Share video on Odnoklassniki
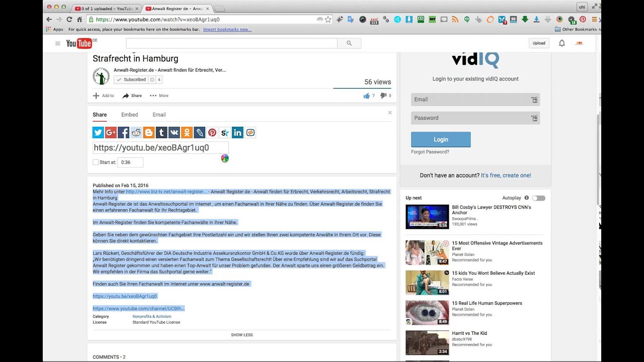This screenshot has height=362, width=644. click(x=187, y=133)
